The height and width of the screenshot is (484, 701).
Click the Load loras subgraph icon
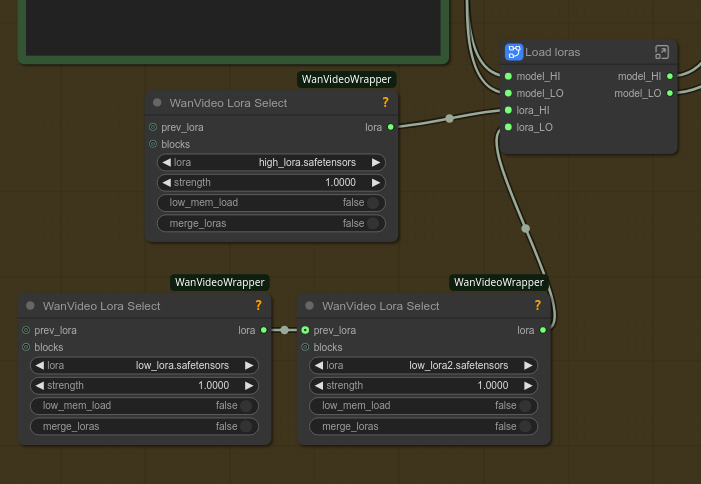click(x=514, y=52)
